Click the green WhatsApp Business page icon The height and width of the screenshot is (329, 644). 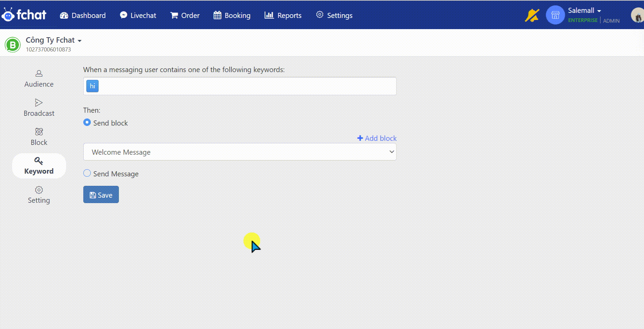tap(13, 45)
